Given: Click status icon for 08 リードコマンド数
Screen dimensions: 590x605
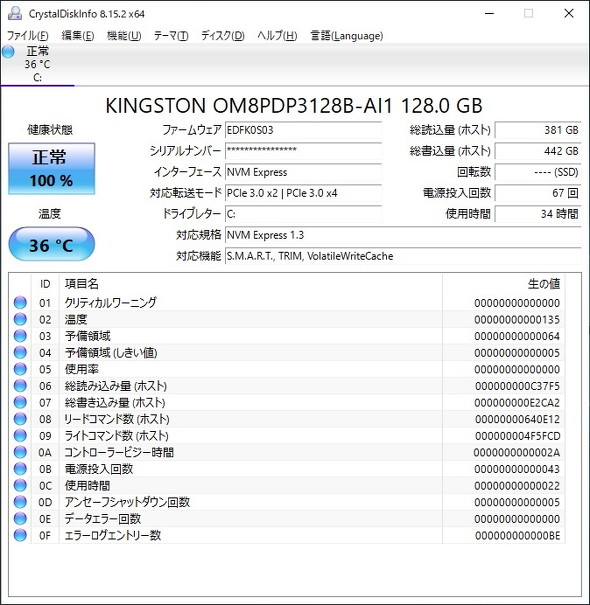Looking at the screenshot, I should [20, 419].
